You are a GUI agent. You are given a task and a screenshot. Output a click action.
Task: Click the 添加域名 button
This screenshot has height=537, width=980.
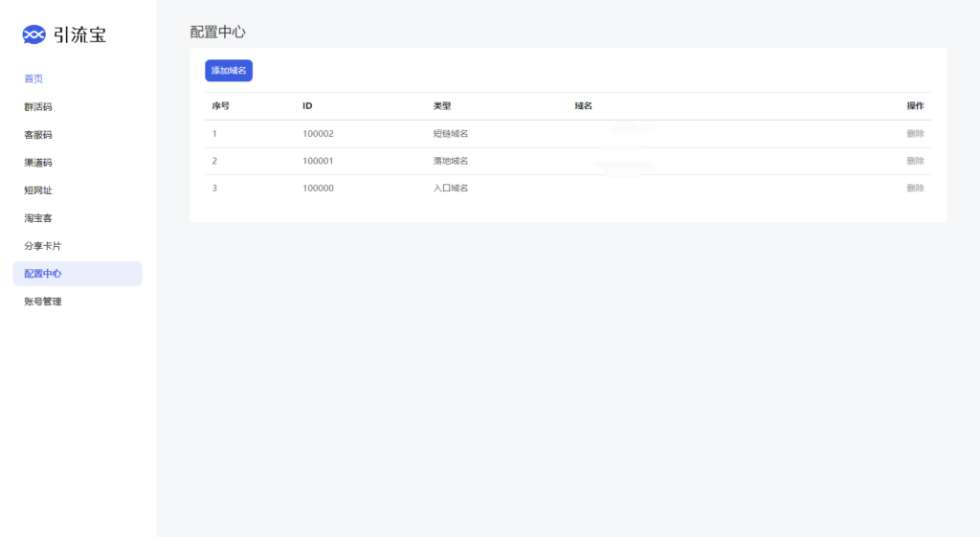229,71
